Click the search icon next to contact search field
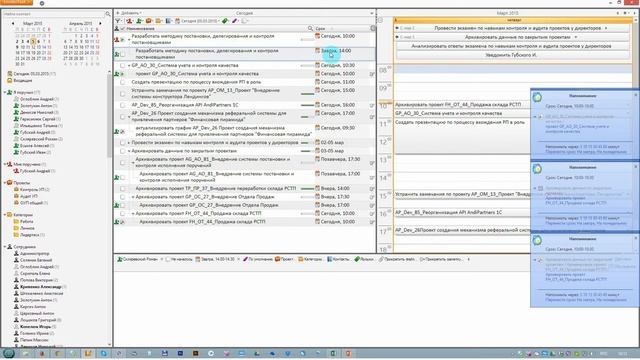The image size is (640, 360). (x=108, y=14)
